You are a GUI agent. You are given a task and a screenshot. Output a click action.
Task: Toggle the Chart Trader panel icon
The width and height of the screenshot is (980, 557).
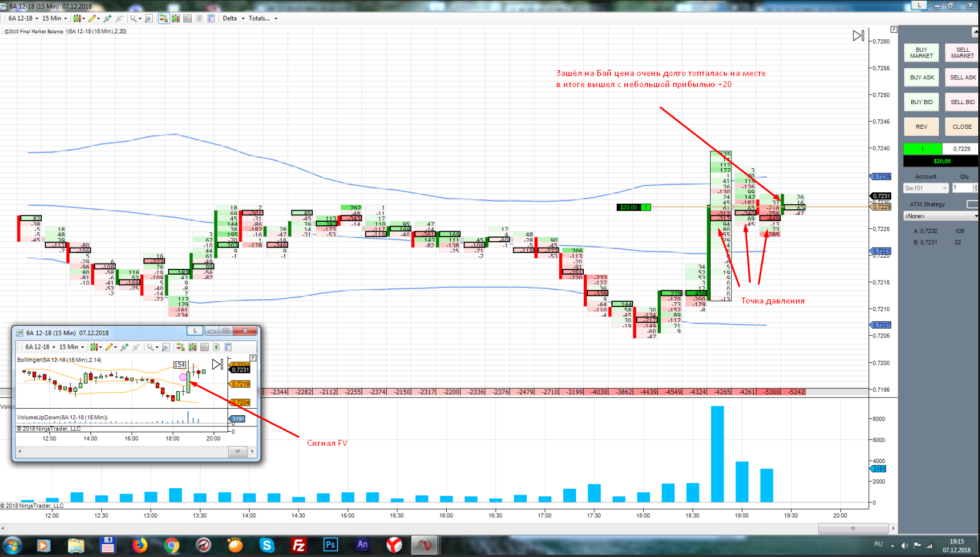coord(163,18)
